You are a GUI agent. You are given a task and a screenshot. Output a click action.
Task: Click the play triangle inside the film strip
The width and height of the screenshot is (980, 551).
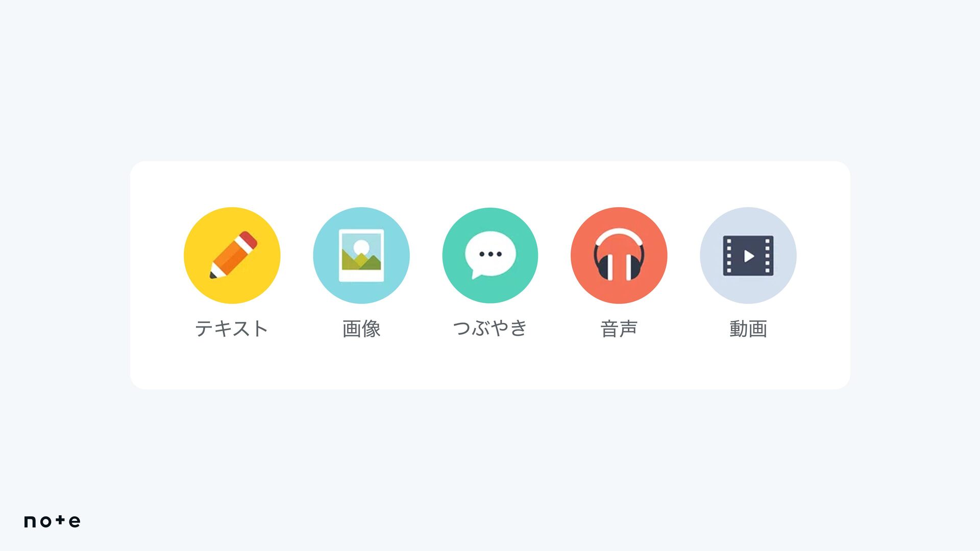(749, 256)
